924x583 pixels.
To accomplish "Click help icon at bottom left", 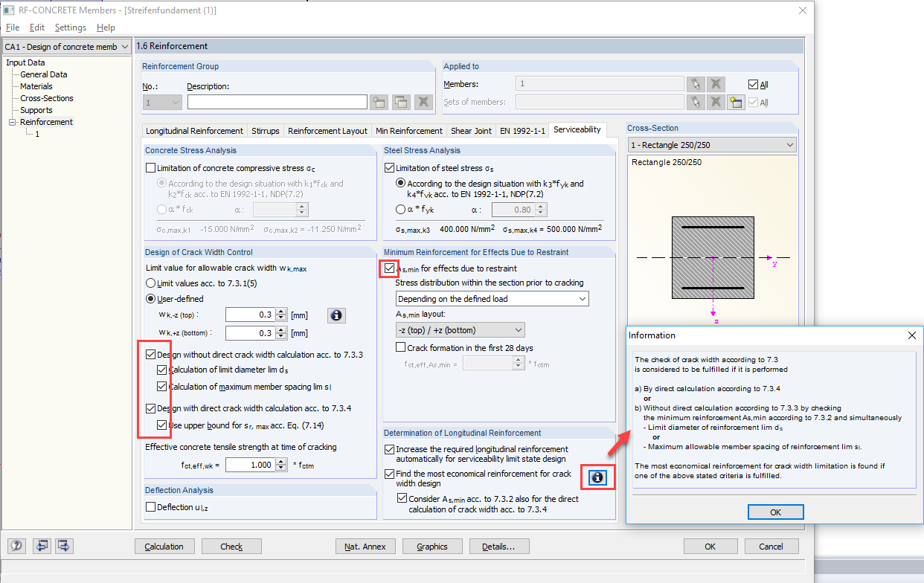I will coord(17,546).
